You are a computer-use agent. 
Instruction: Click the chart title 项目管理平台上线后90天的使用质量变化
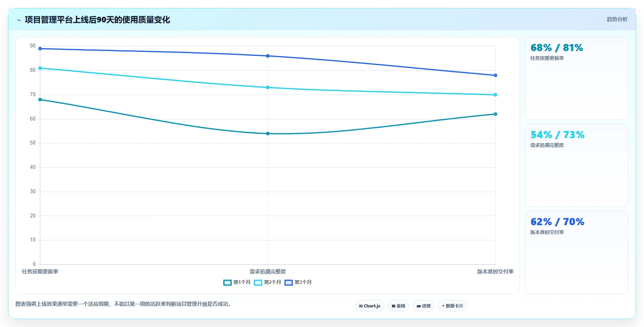coord(97,20)
